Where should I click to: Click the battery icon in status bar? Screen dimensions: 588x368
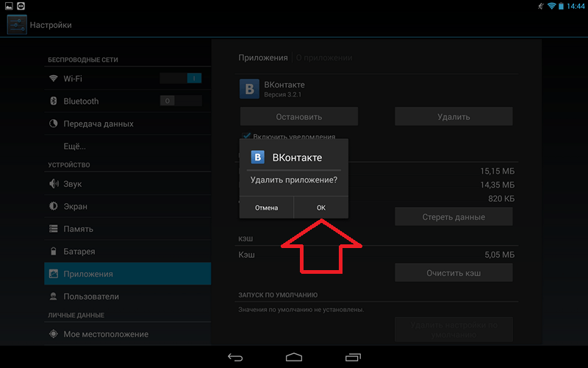click(x=561, y=6)
